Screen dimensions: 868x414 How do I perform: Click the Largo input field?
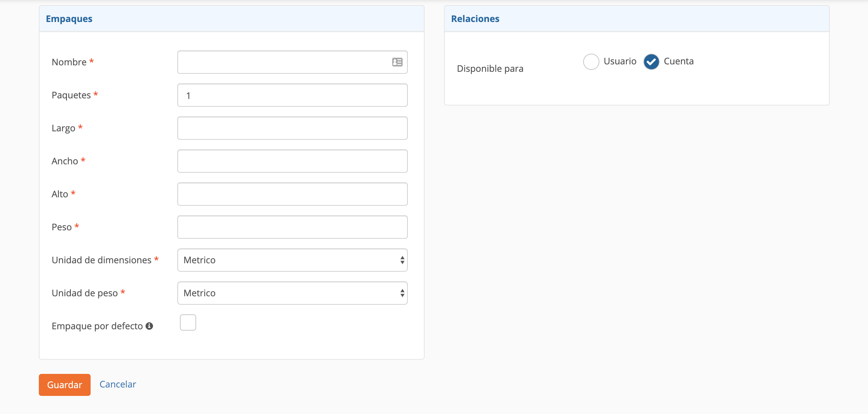click(x=292, y=128)
